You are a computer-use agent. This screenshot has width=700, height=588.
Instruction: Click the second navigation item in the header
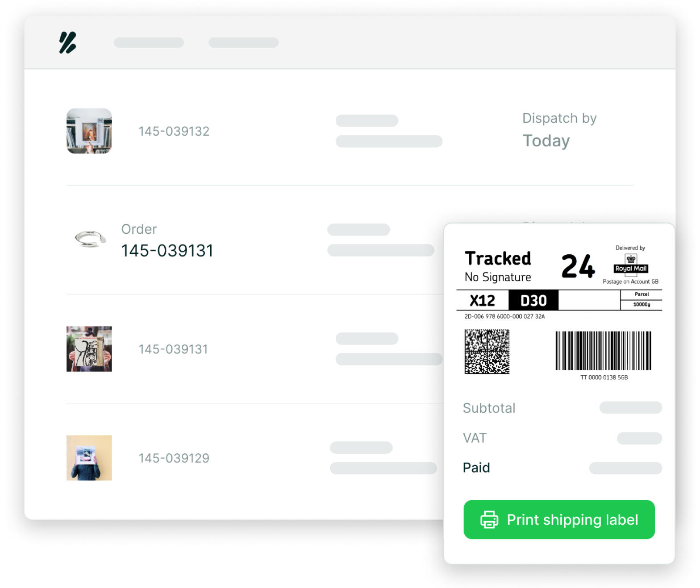[244, 42]
